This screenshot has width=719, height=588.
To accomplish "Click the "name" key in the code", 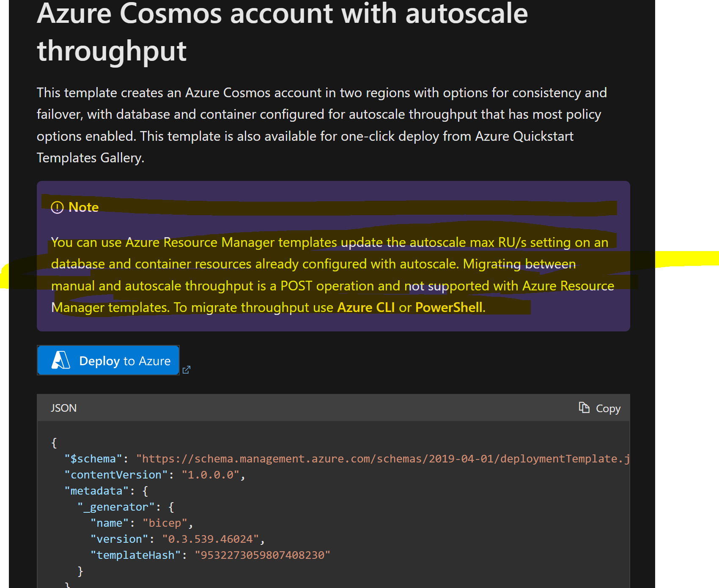I will coord(110,523).
